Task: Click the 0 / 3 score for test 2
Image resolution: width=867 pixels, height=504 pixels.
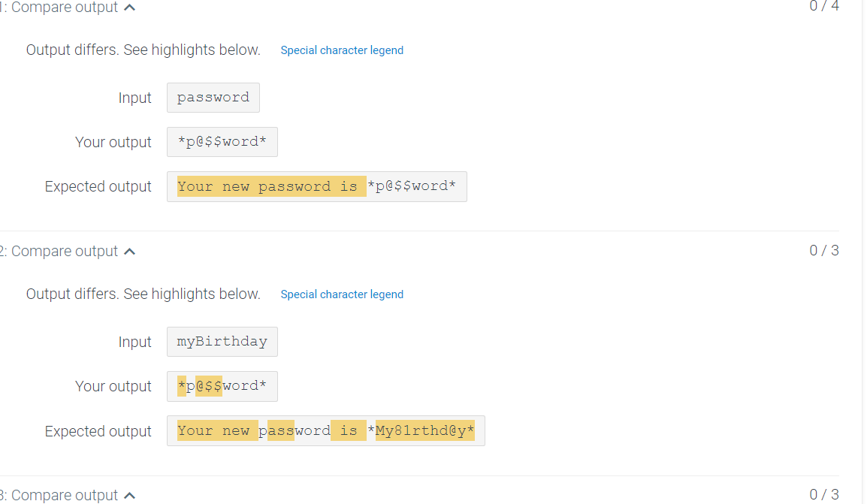Action: [x=823, y=250]
